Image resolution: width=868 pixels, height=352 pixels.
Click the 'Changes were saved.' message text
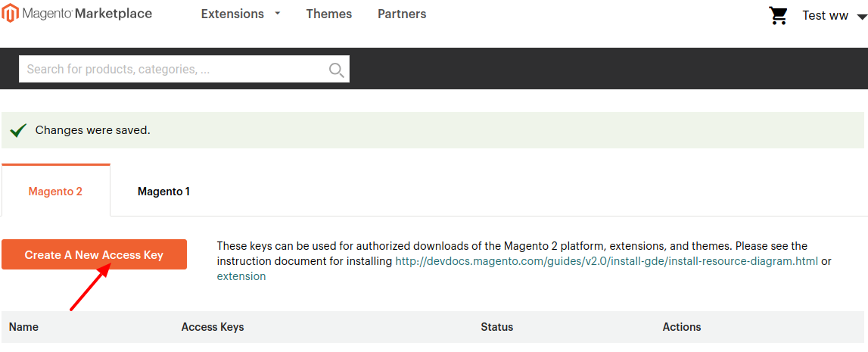[x=93, y=131]
